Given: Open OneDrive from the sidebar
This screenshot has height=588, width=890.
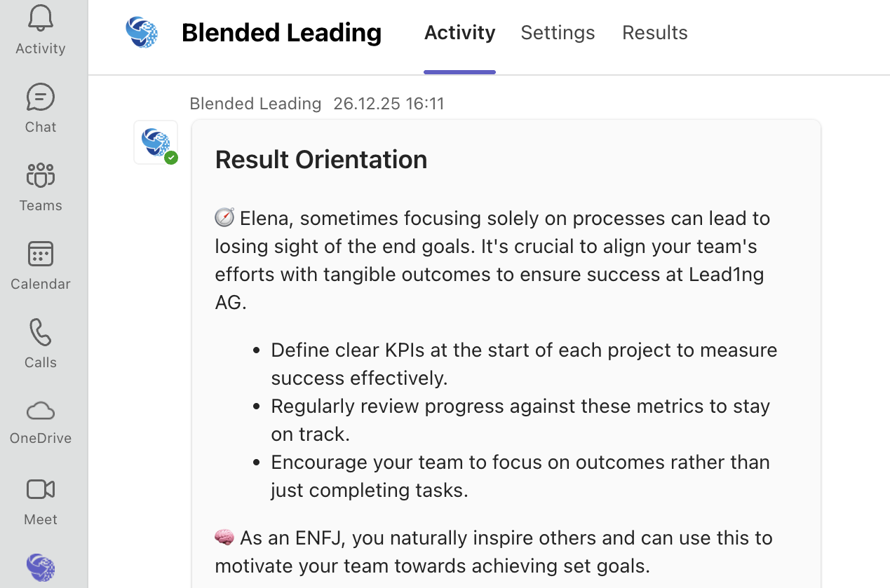Looking at the screenshot, I should click(x=41, y=421).
